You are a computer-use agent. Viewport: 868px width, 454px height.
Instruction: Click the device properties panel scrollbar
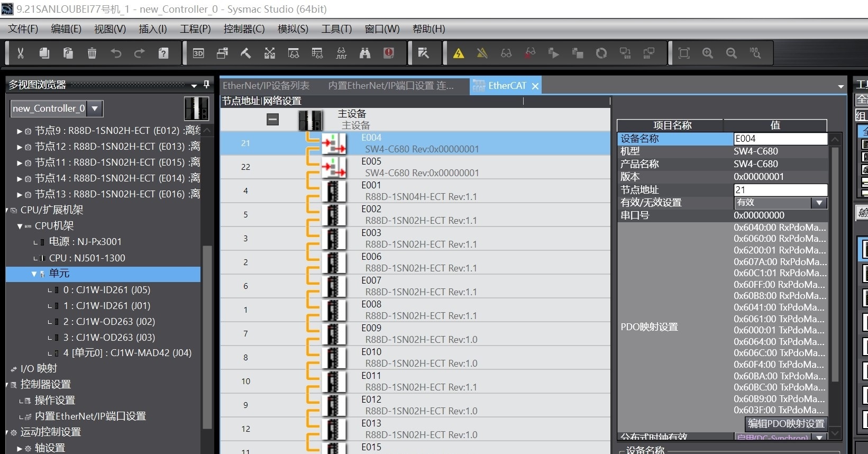835,265
